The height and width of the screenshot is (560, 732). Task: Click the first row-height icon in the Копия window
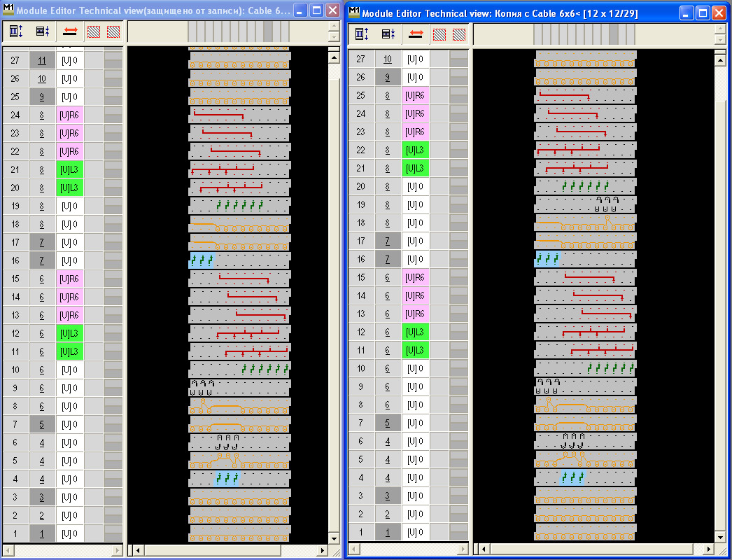[361, 34]
